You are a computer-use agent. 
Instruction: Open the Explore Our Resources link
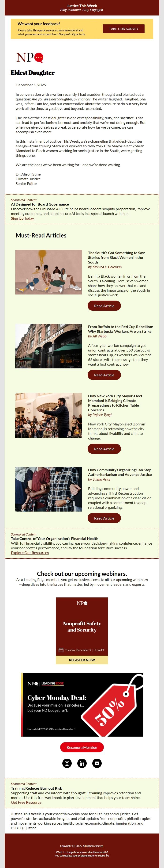30,553
